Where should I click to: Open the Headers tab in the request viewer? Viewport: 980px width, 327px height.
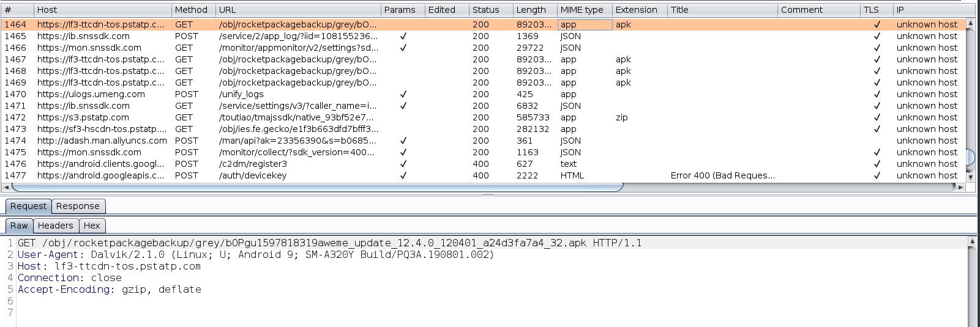55,226
